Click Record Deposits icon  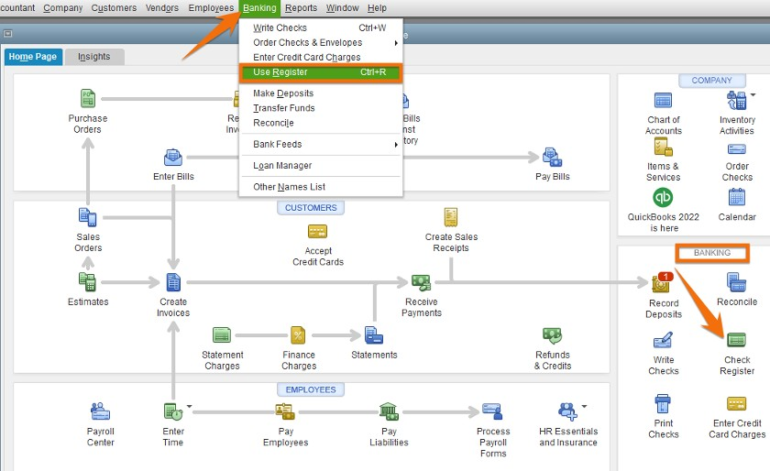(x=661, y=282)
